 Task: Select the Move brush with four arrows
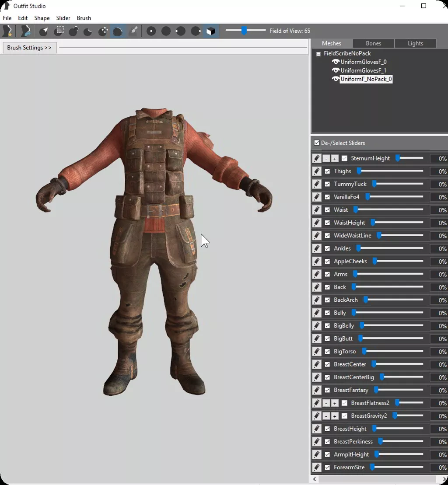point(103,31)
